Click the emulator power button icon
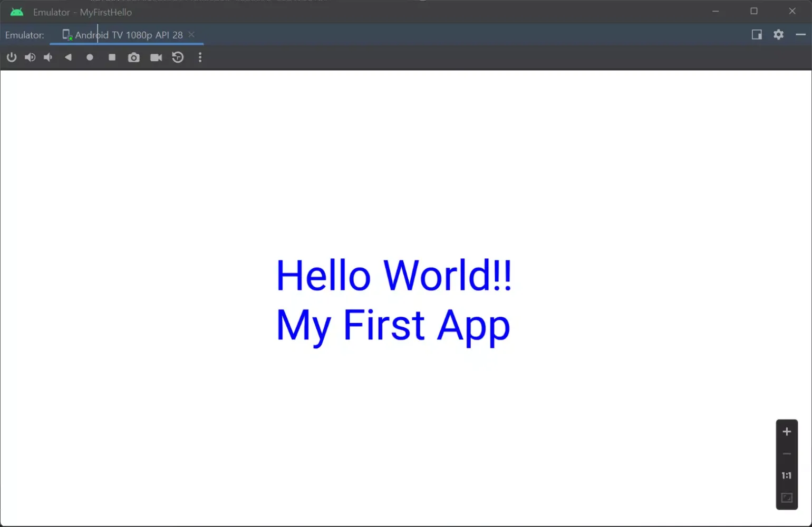This screenshot has height=527, width=812. coord(12,57)
